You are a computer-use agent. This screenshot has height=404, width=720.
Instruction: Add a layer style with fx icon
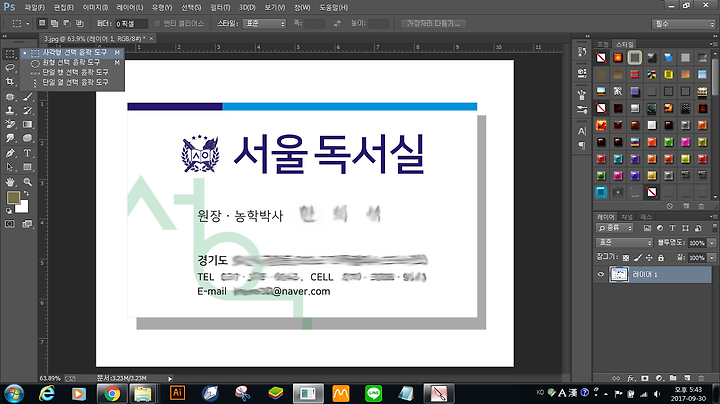[631, 378]
